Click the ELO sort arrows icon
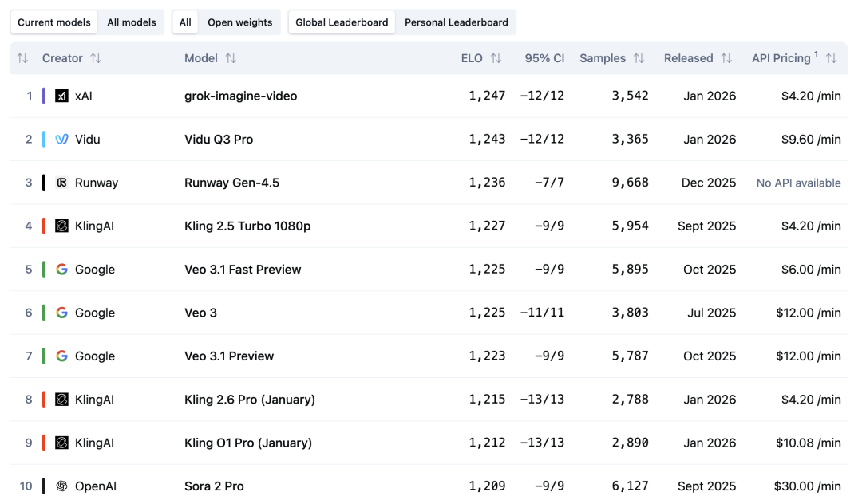This screenshot has width=862, height=504. click(x=496, y=58)
